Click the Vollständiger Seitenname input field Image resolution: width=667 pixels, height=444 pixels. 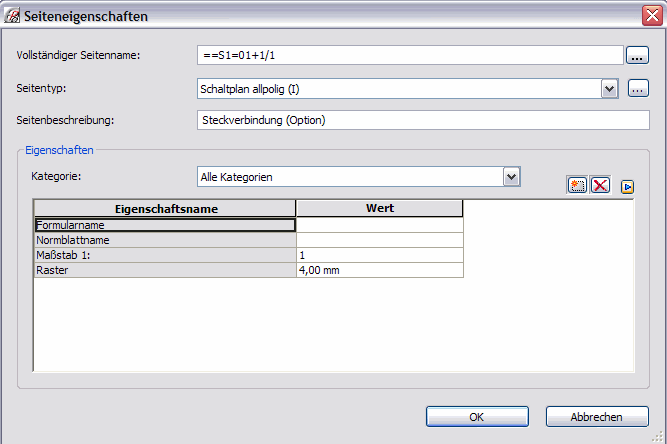(410, 55)
